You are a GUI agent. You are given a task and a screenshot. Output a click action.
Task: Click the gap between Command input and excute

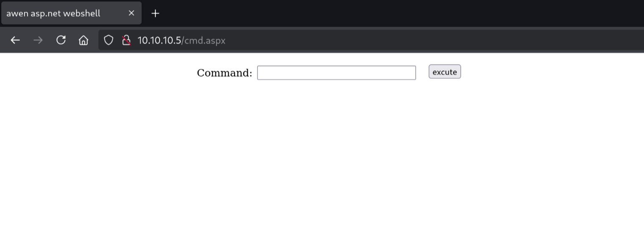click(422, 72)
